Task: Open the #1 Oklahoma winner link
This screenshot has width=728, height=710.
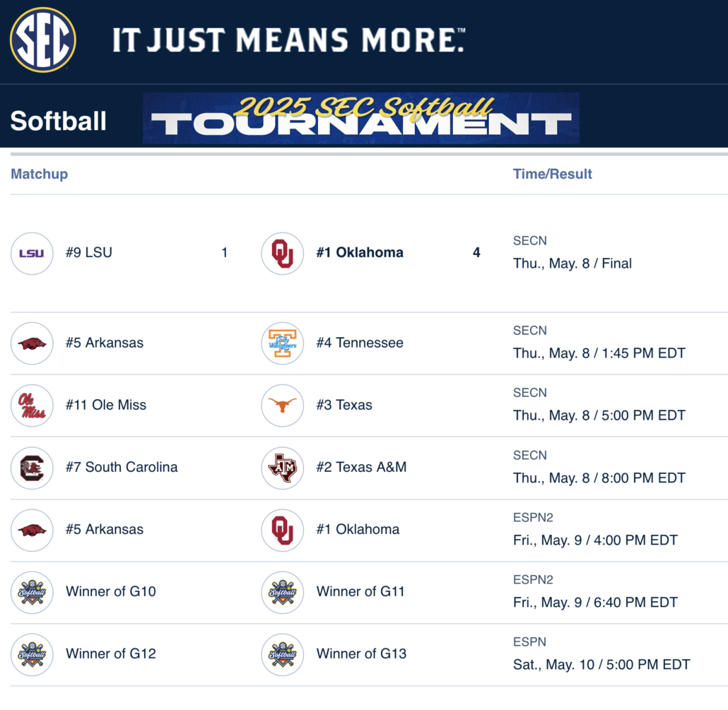Action: [360, 252]
